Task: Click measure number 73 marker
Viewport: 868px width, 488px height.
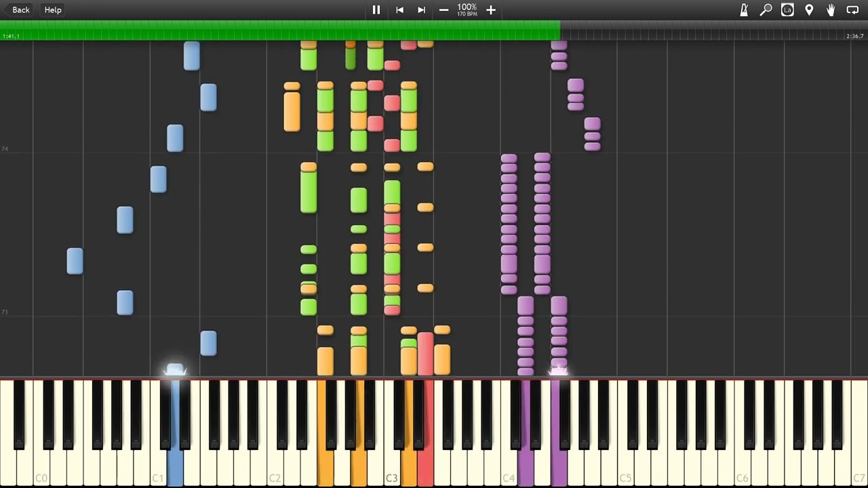Action: [5, 312]
